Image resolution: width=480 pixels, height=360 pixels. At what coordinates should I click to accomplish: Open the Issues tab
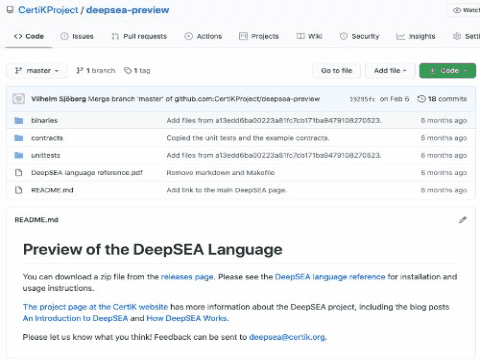[77, 36]
